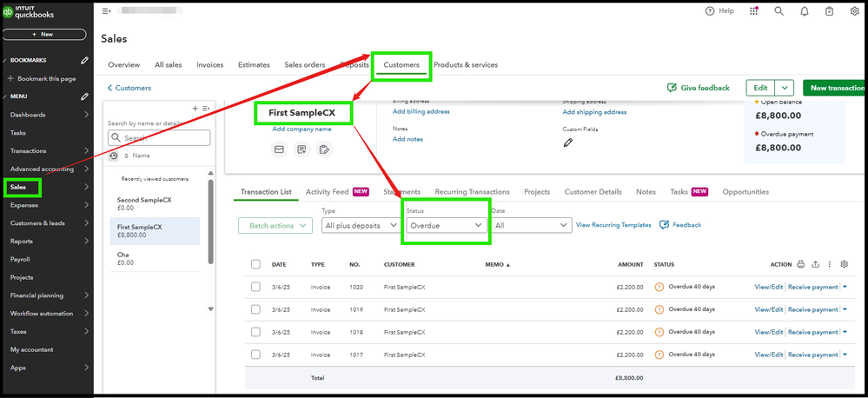This screenshot has height=398, width=868.
Task: Open the Estimates tab
Action: click(x=254, y=65)
